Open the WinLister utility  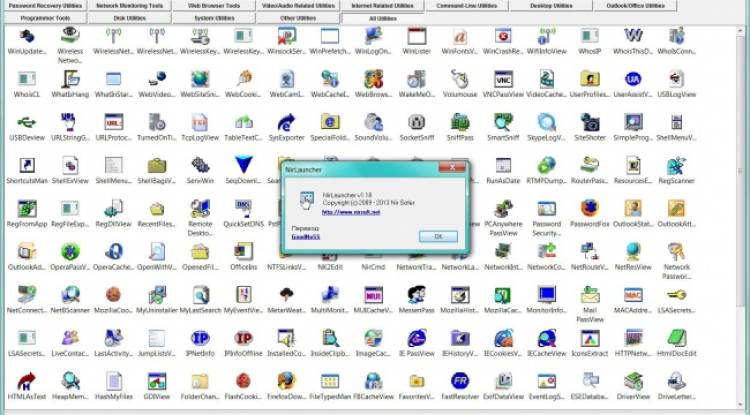(416, 37)
